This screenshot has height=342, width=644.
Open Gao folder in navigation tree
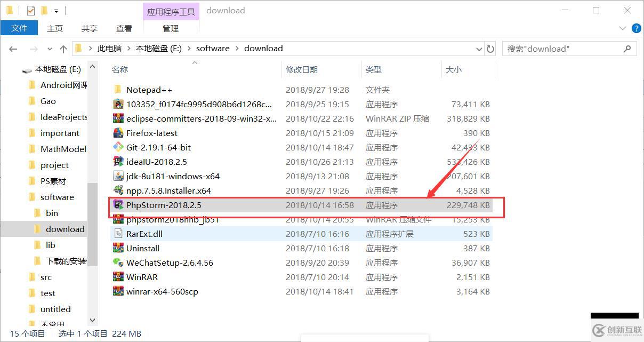coord(48,101)
